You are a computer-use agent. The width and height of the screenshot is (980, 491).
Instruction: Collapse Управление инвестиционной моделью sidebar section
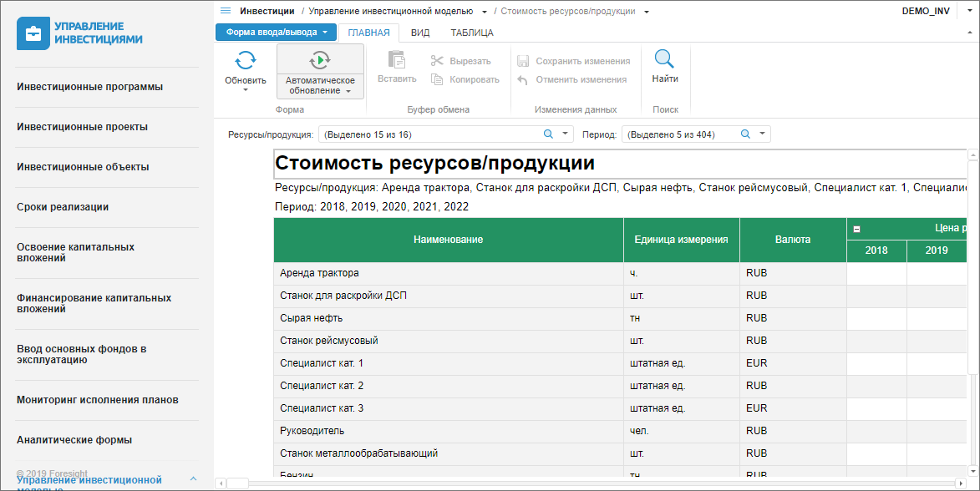(193, 479)
